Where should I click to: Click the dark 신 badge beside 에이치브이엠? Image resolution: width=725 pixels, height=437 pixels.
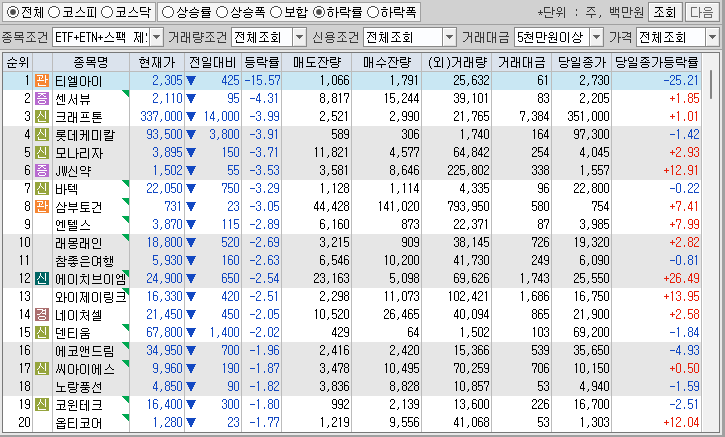42,278
